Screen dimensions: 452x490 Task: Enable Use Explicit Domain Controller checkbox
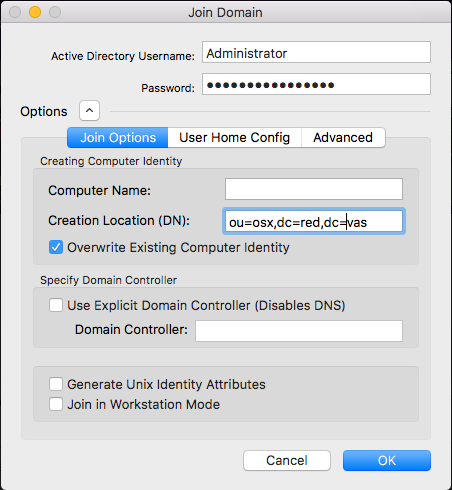click(56, 305)
